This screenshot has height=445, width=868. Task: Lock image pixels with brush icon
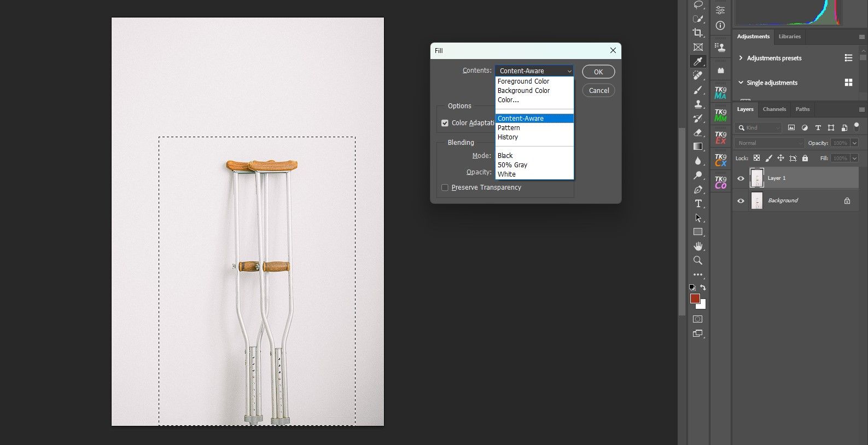click(768, 158)
